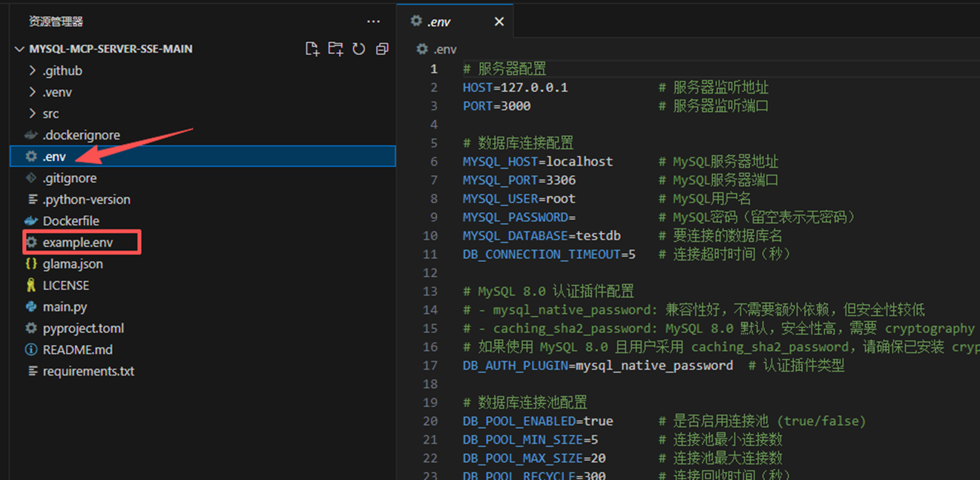Image resolution: width=980 pixels, height=480 pixels.
Task: Create a new file using the Explorer toolbar icon
Action: pyautogui.click(x=312, y=48)
